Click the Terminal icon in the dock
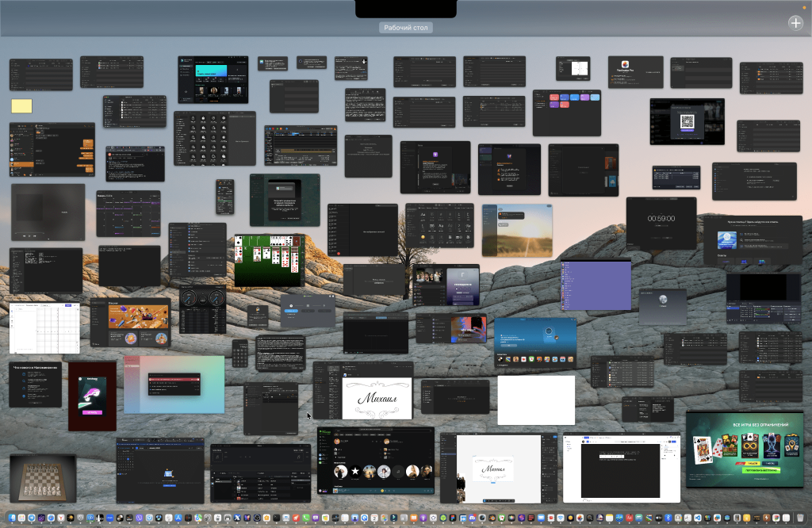 pyautogui.click(x=277, y=518)
